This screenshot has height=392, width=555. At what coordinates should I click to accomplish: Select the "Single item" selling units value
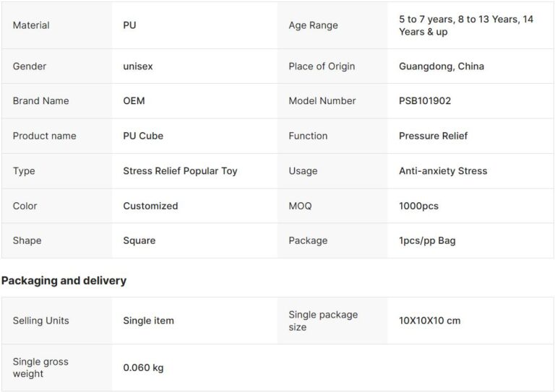148,321
